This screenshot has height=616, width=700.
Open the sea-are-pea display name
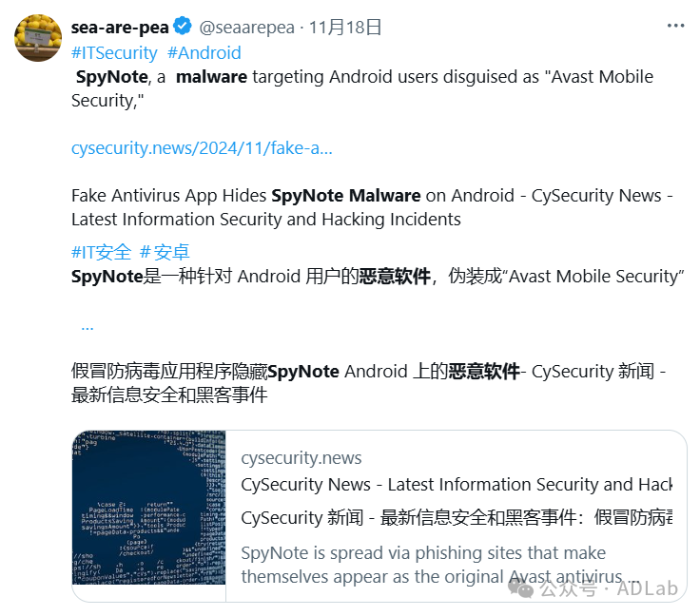[x=119, y=28]
